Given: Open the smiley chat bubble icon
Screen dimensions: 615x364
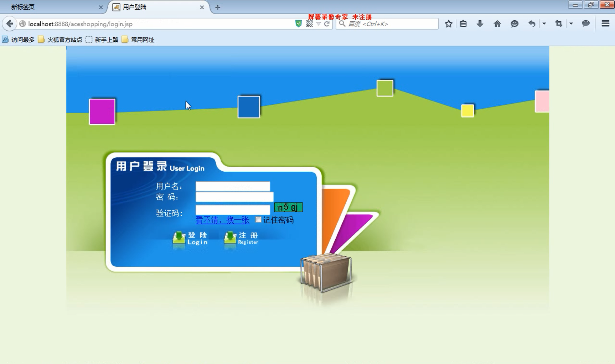Looking at the screenshot, I should [514, 24].
